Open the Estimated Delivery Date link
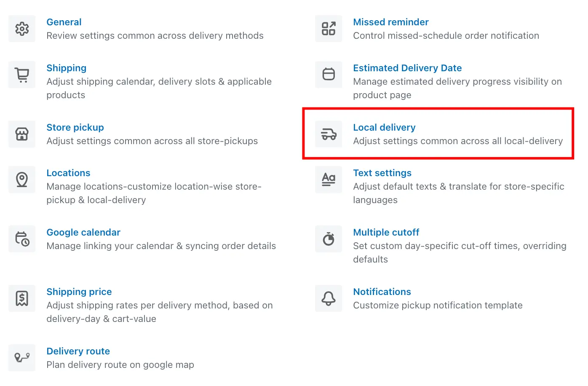This screenshot has width=588, height=386. [x=407, y=68]
